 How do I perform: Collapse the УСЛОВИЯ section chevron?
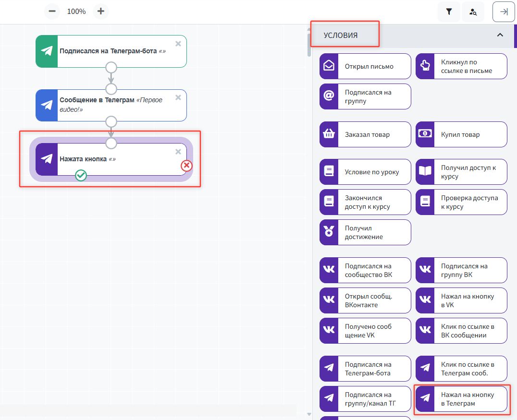click(x=500, y=35)
